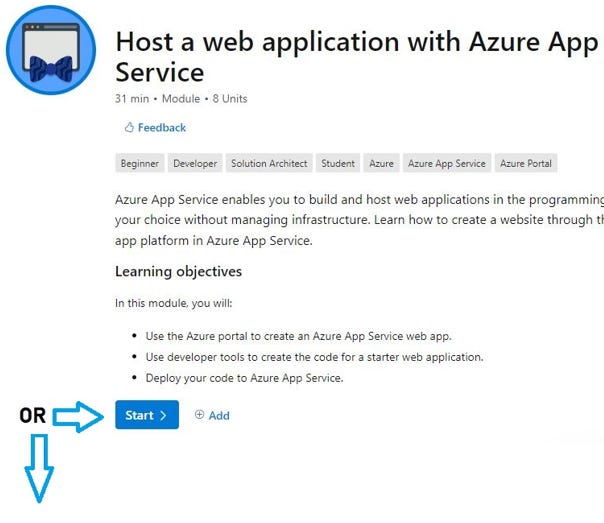Select the Developer tag
The image size is (604, 523).
[195, 163]
